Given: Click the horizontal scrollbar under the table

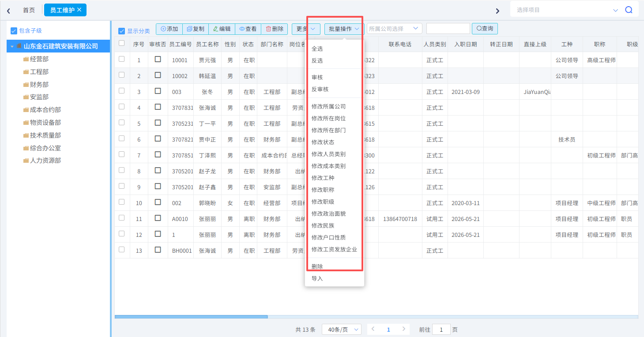Looking at the screenshot, I should point(191,317).
